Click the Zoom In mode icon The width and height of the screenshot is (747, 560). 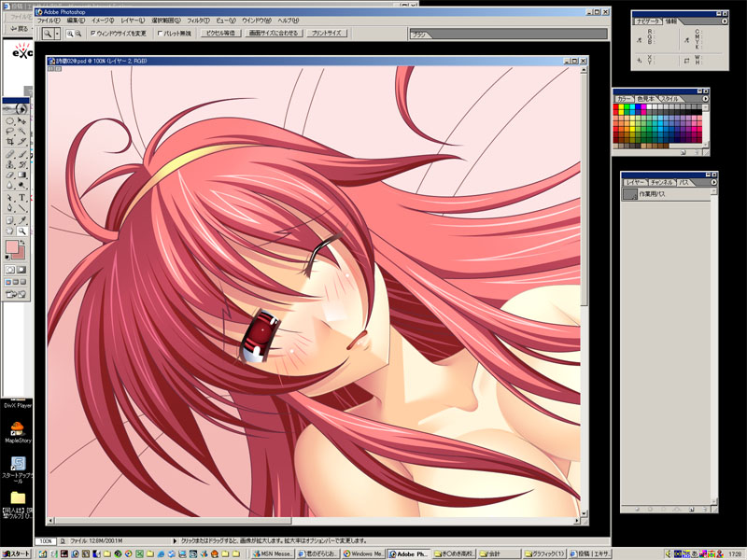(70, 34)
